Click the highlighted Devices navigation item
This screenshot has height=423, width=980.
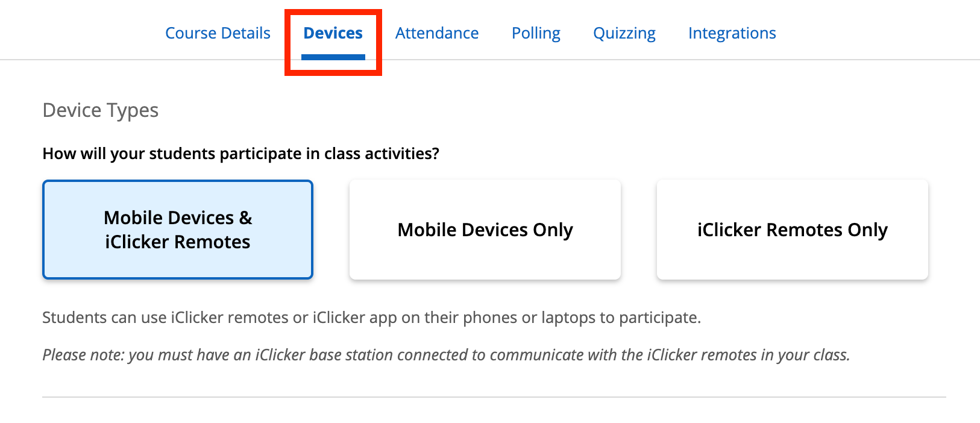[x=333, y=33]
